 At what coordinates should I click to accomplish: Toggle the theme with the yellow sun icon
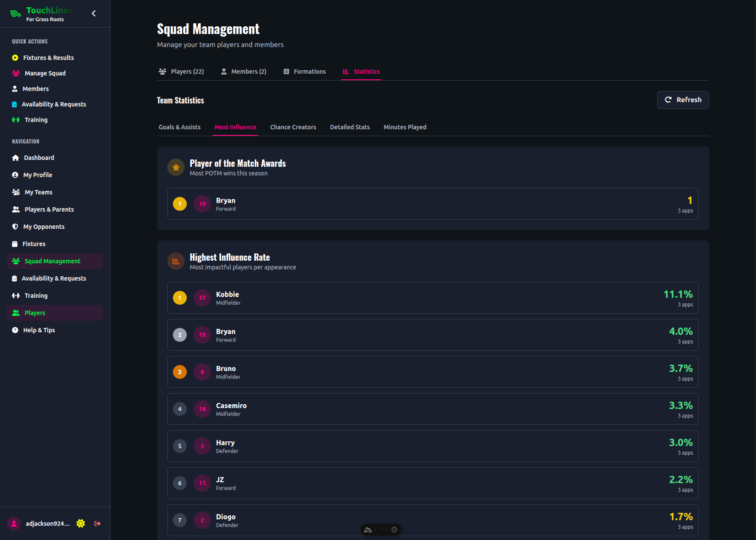point(81,523)
